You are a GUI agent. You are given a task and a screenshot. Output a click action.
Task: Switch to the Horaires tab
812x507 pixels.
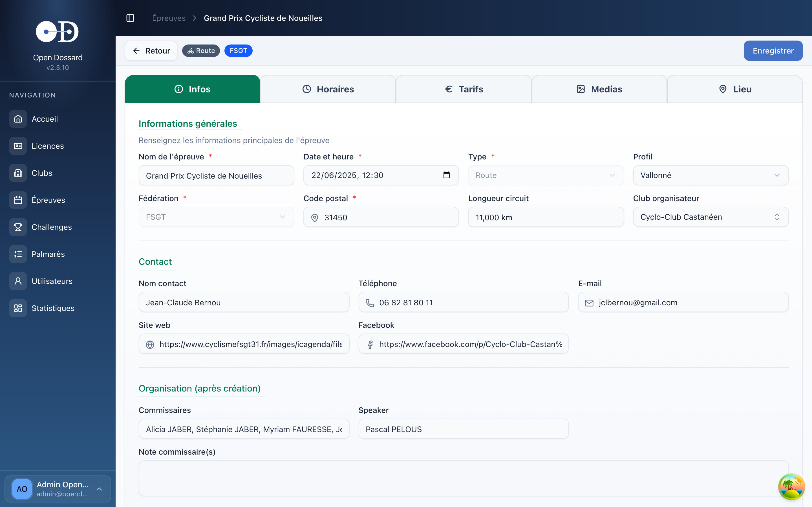[x=328, y=89]
